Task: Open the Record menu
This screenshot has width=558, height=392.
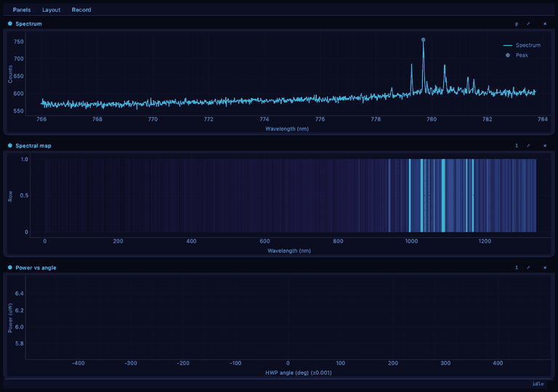Action: point(81,9)
